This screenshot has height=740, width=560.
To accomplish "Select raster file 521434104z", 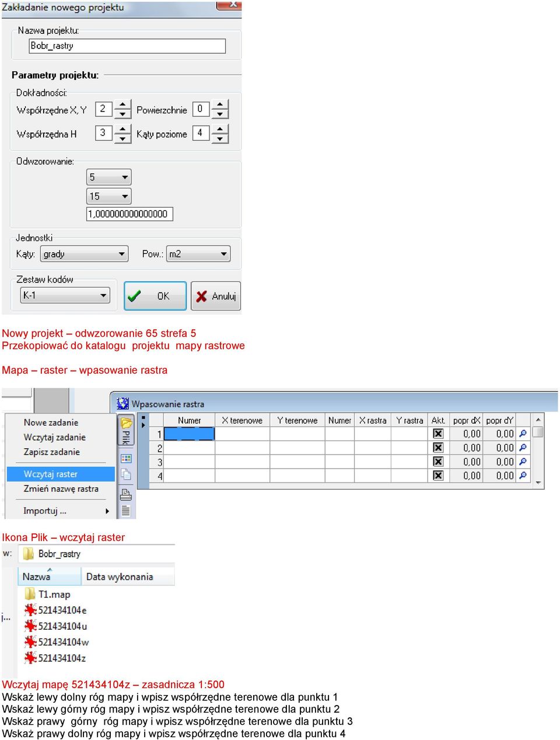I will point(55,658).
